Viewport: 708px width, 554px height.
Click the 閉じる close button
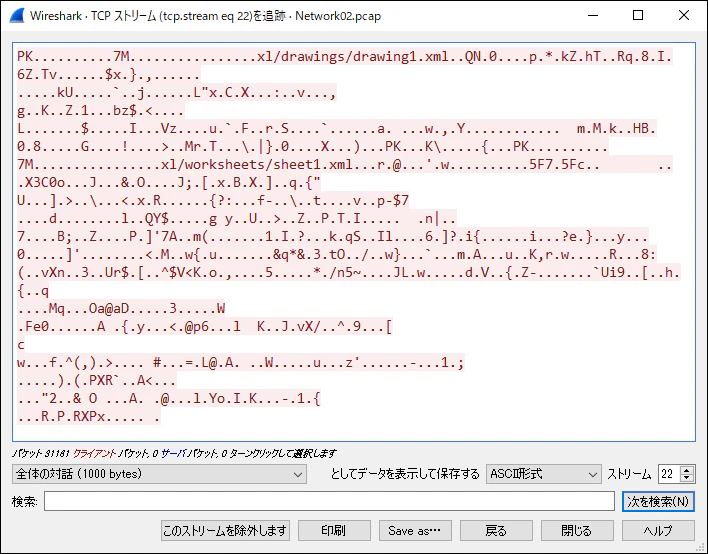coord(577,531)
